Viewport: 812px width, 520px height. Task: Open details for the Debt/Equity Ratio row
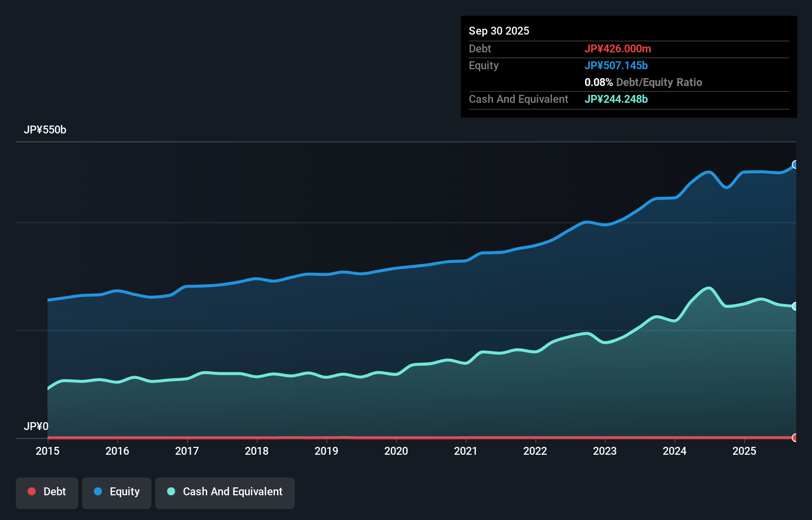tap(643, 83)
